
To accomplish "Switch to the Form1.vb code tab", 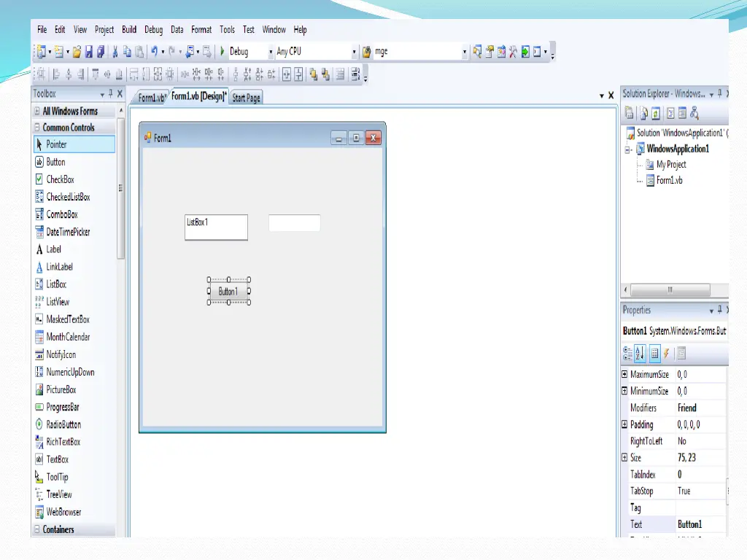I will (x=152, y=98).
